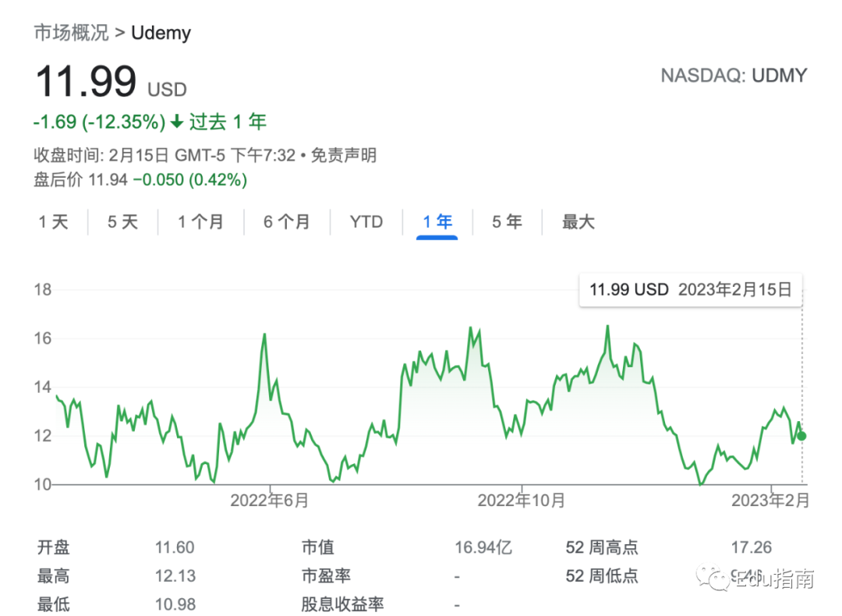This screenshot has width=842, height=616.
Task: Click the 2022年6月 axis label
Action: coord(269,501)
